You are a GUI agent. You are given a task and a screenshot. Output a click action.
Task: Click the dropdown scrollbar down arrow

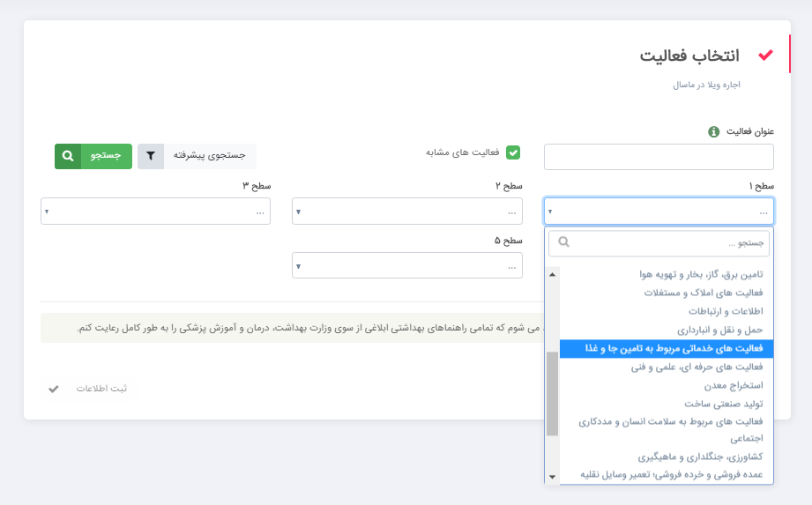tap(552, 477)
